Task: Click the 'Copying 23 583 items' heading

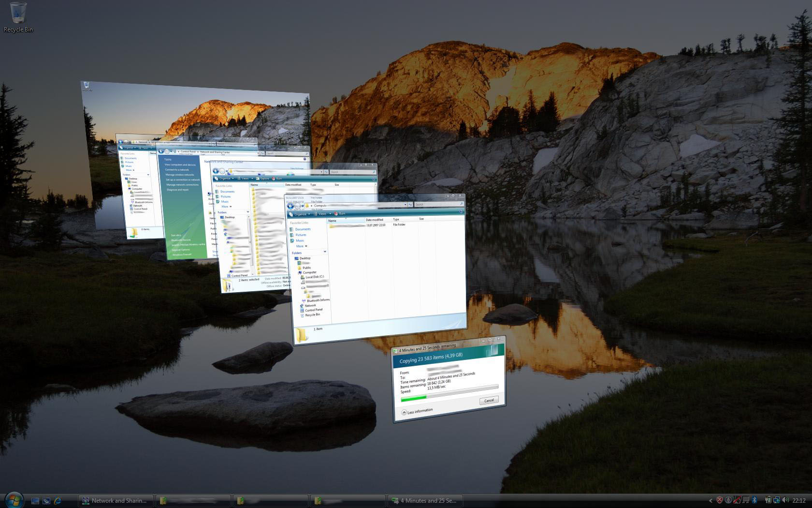Action: click(431, 358)
